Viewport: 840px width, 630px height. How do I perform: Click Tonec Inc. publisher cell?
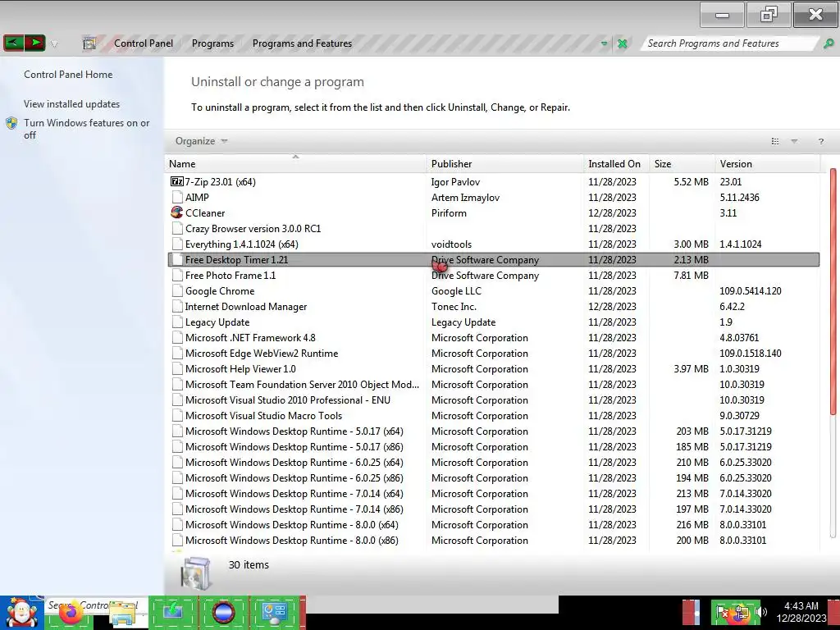(454, 307)
